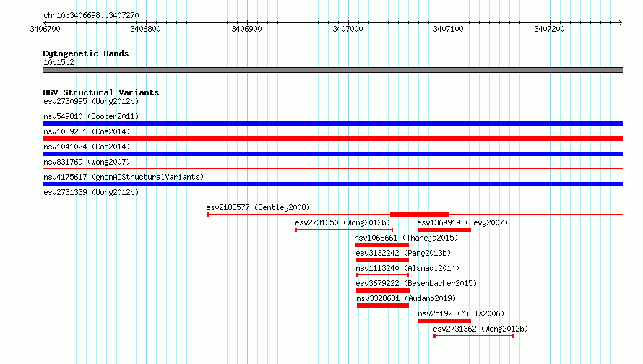The width and height of the screenshot is (643, 364).
Task: Open variant esv1369919 (Levy2007) label
Action: pos(462,222)
